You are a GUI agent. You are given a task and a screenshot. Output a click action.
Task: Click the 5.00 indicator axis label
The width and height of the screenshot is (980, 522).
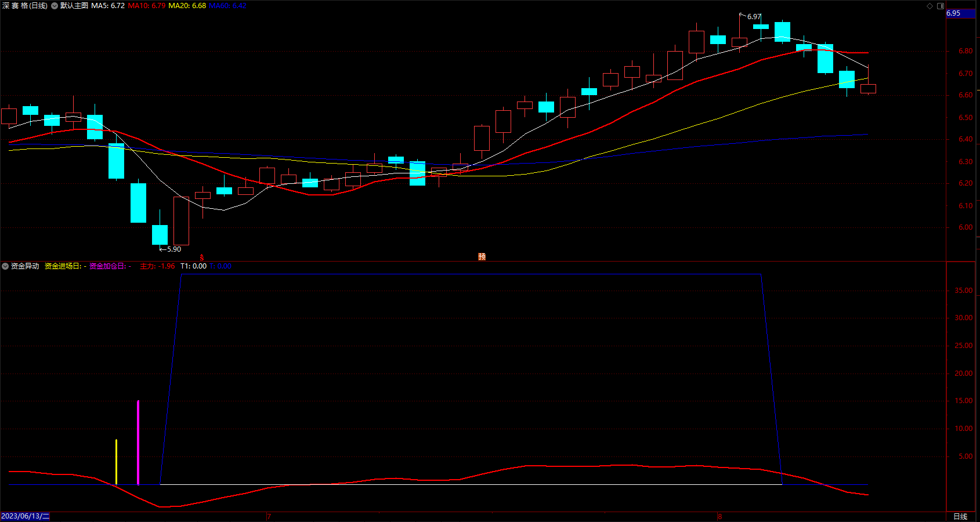[x=965, y=456]
